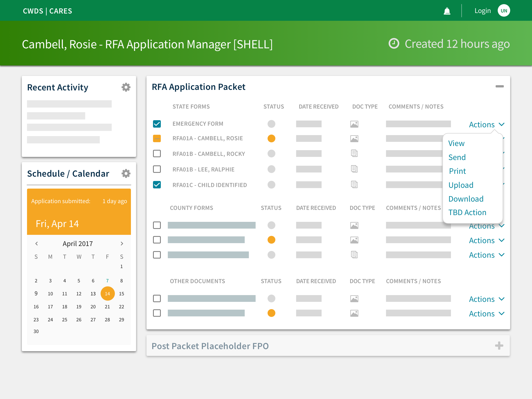
Task: Open Actions dropdown for Emergency Form row
Action: pos(486,125)
